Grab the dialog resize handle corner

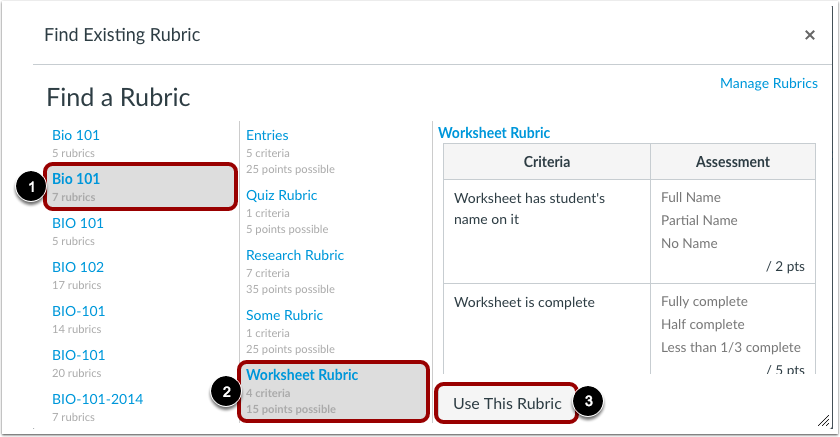tap(823, 421)
